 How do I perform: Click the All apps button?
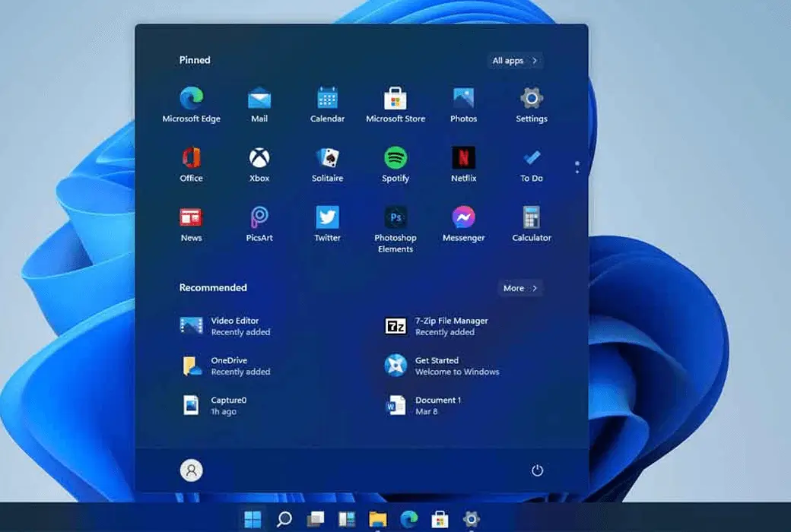point(515,61)
